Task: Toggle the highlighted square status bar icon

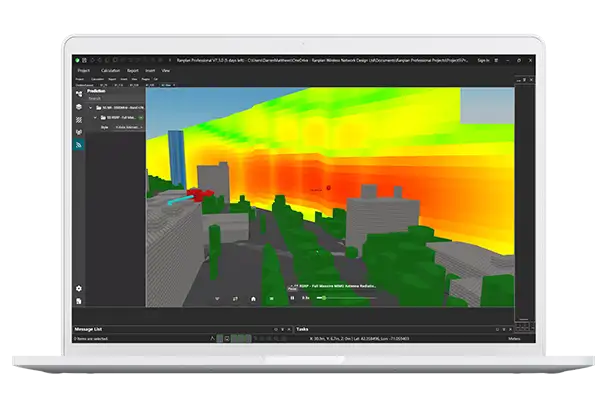Action: pyautogui.click(x=220, y=339)
